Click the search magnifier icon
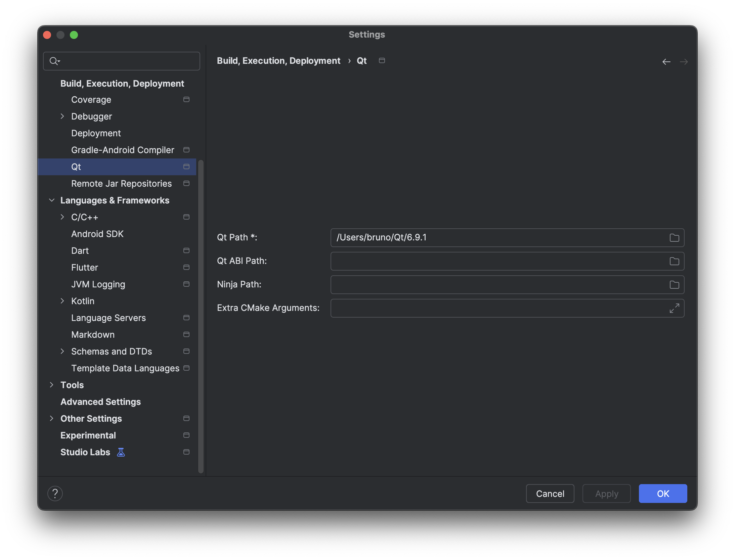Image resolution: width=735 pixels, height=560 pixels. [54, 61]
